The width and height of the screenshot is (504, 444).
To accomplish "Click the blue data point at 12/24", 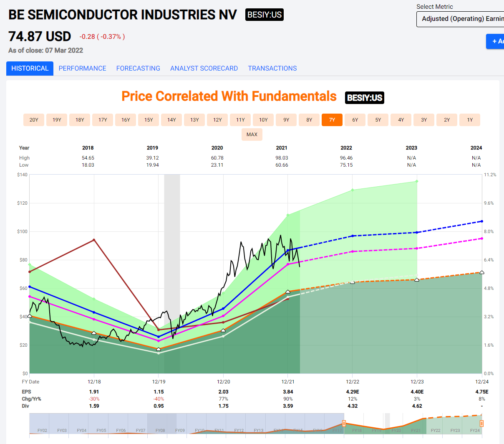I will click(x=482, y=221).
